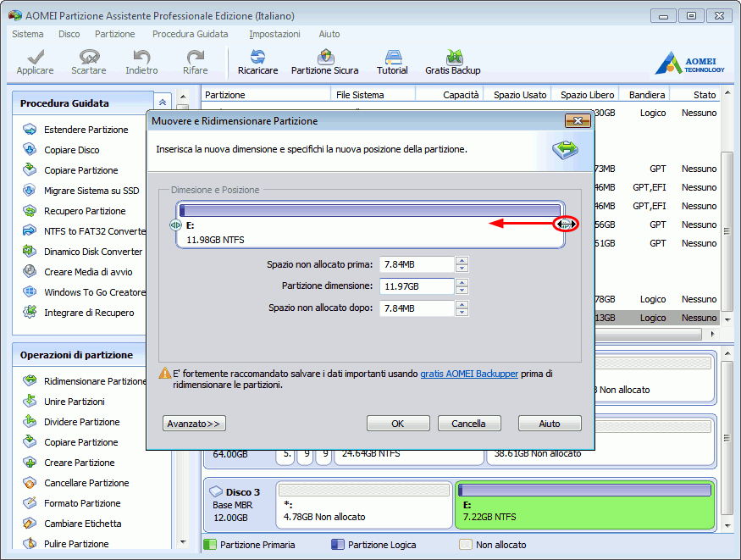This screenshot has height=560, width=741.
Task: Click Migrare Sistema su SSD icon
Action: click(30, 190)
